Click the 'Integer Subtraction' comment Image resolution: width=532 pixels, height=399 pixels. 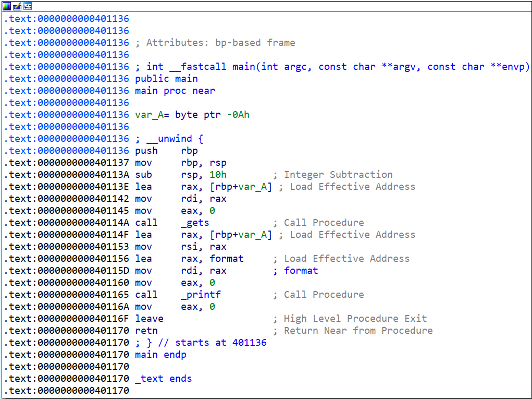click(x=338, y=175)
